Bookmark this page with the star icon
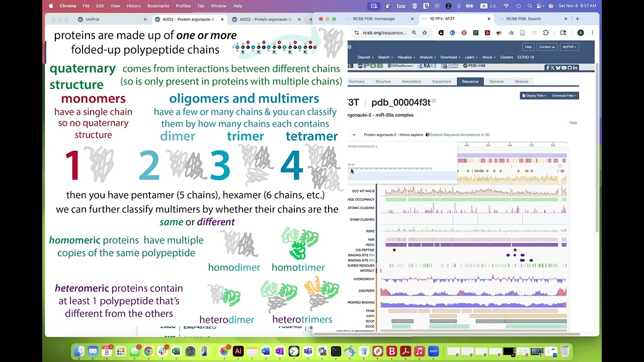The width and height of the screenshot is (644, 362). (425, 33)
